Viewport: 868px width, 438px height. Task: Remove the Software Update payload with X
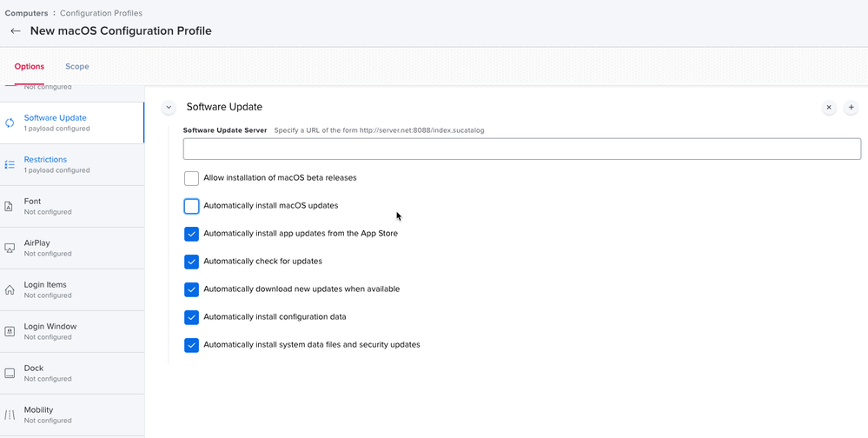click(829, 108)
